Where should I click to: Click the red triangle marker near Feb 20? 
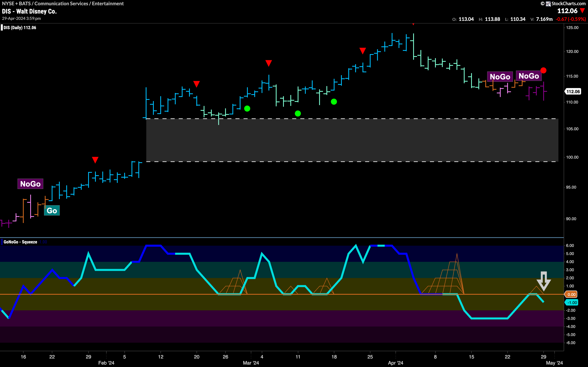pos(196,84)
